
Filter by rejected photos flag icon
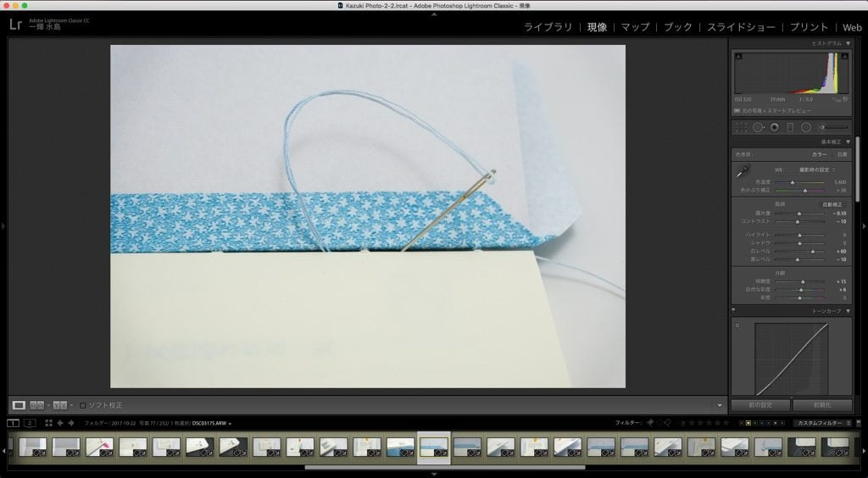click(x=668, y=423)
